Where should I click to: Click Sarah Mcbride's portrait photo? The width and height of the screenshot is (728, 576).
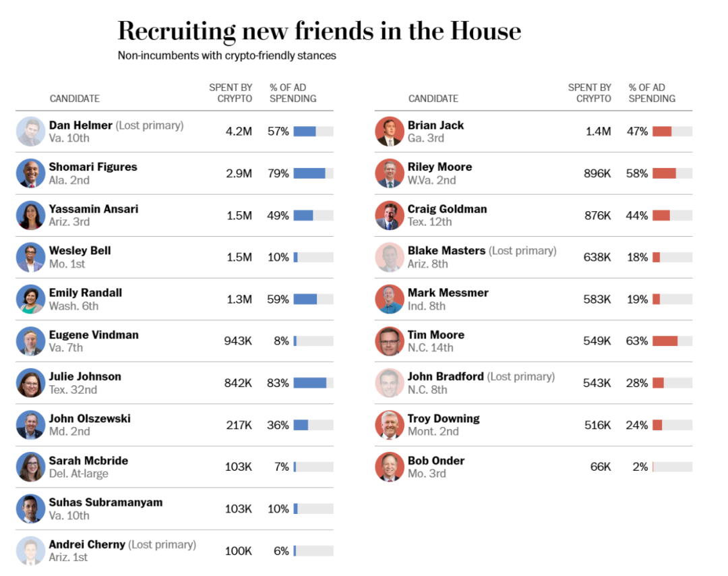click(x=30, y=467)
